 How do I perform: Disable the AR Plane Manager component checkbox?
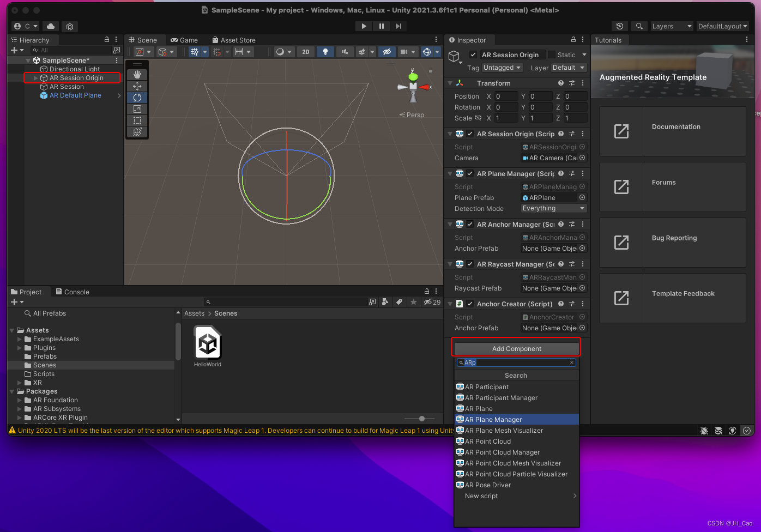click(470, 173)
